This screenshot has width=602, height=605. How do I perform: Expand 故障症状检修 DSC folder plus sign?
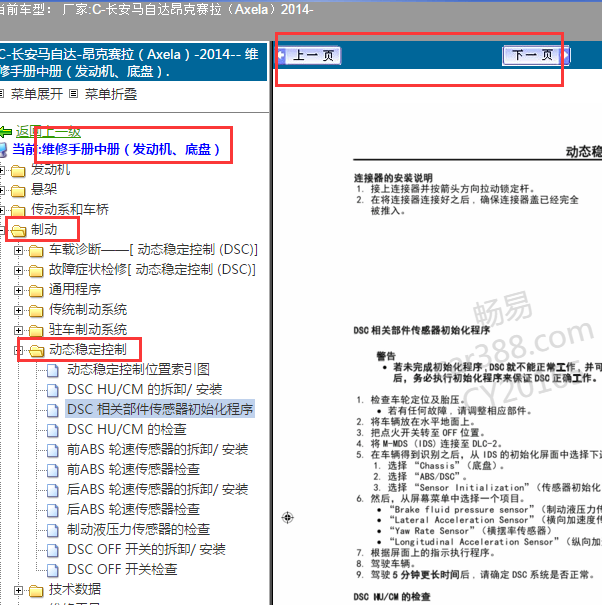[18, 270]
